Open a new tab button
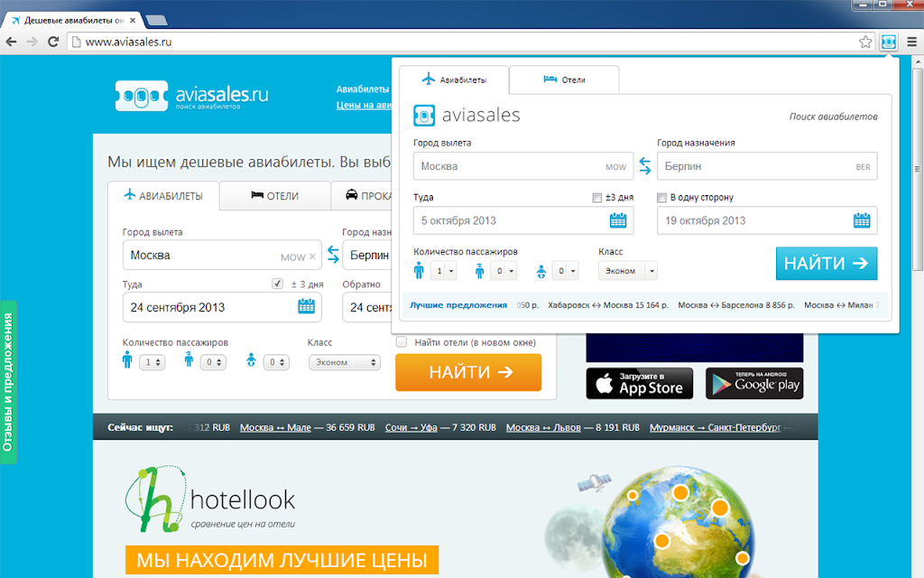This screenshot has height=578, width=924. [156, 21]
